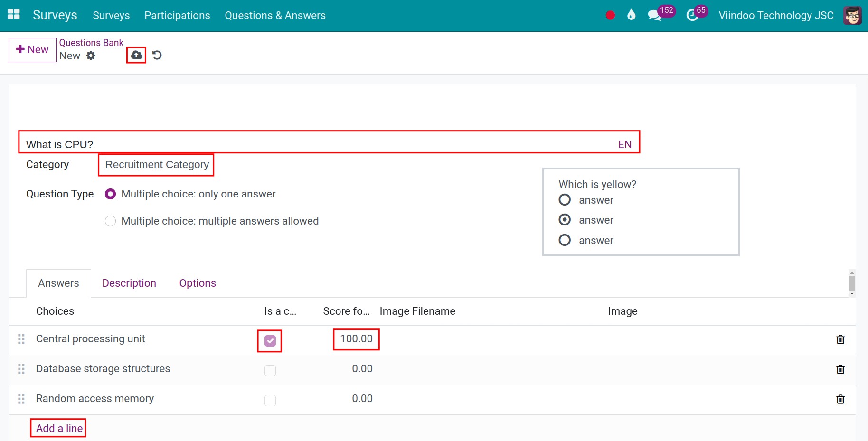Open the gear actions menu beside New

point(91,56)
